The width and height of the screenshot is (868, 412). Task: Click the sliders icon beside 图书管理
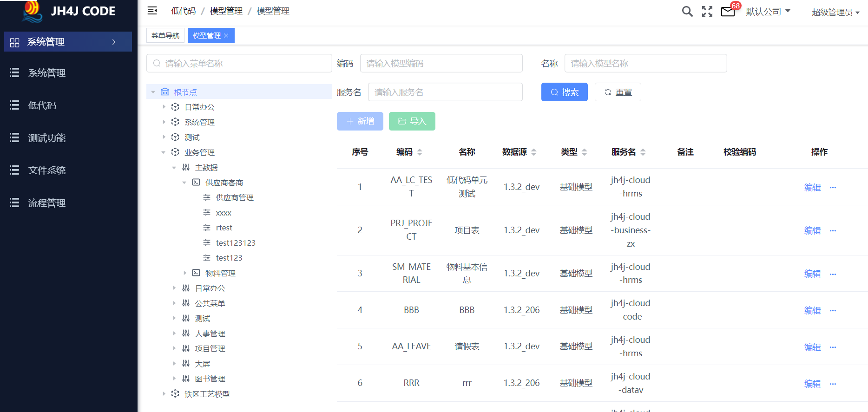tap(186, 379)
